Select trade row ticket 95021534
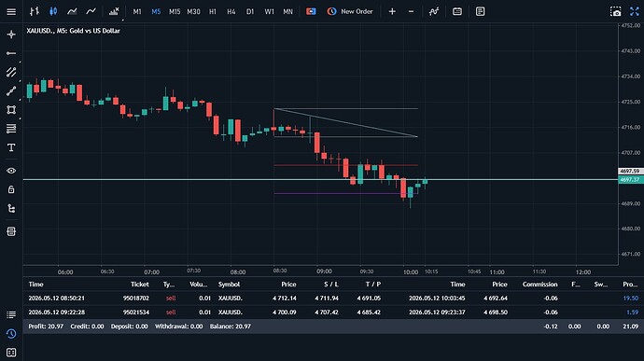This screenshot has height=361, width=644. [x=333, y=312]
